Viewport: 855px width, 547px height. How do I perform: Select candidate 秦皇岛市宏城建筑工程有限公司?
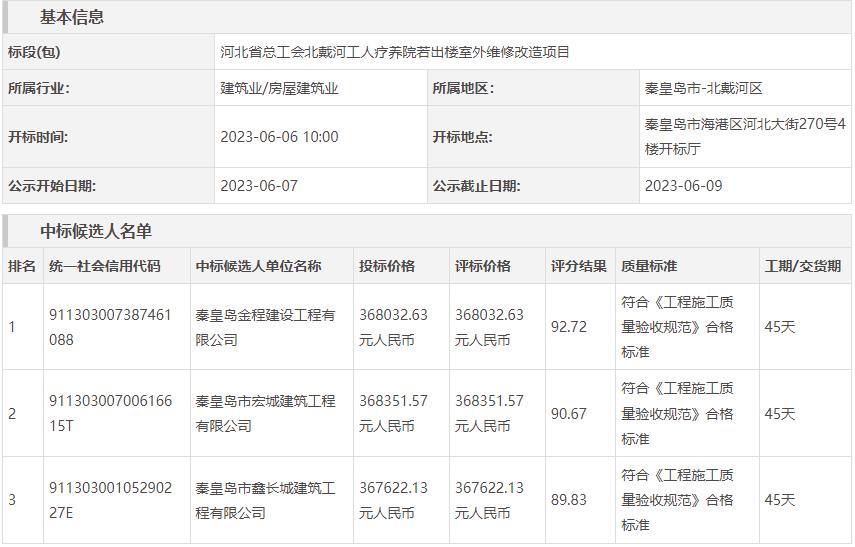(265, 413)
